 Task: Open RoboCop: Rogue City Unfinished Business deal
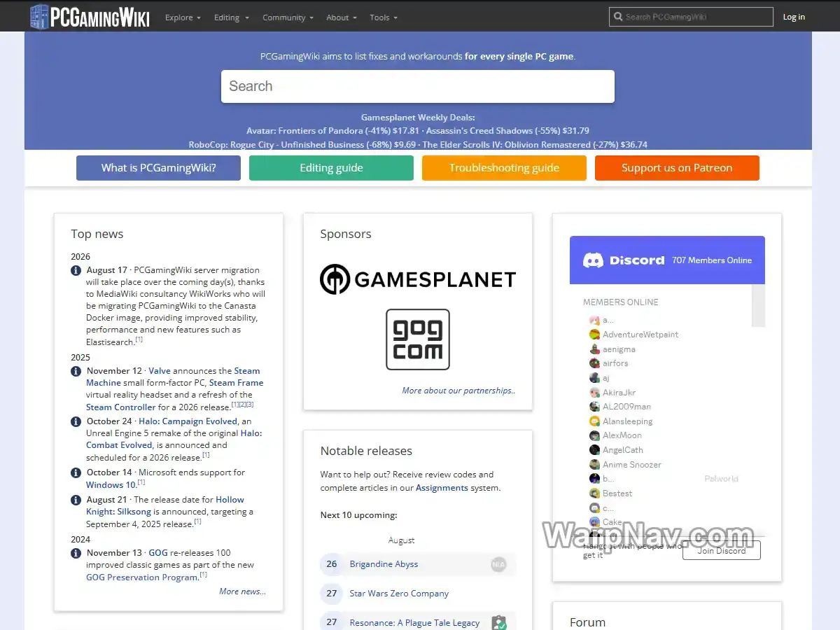[x=302, y=145]
